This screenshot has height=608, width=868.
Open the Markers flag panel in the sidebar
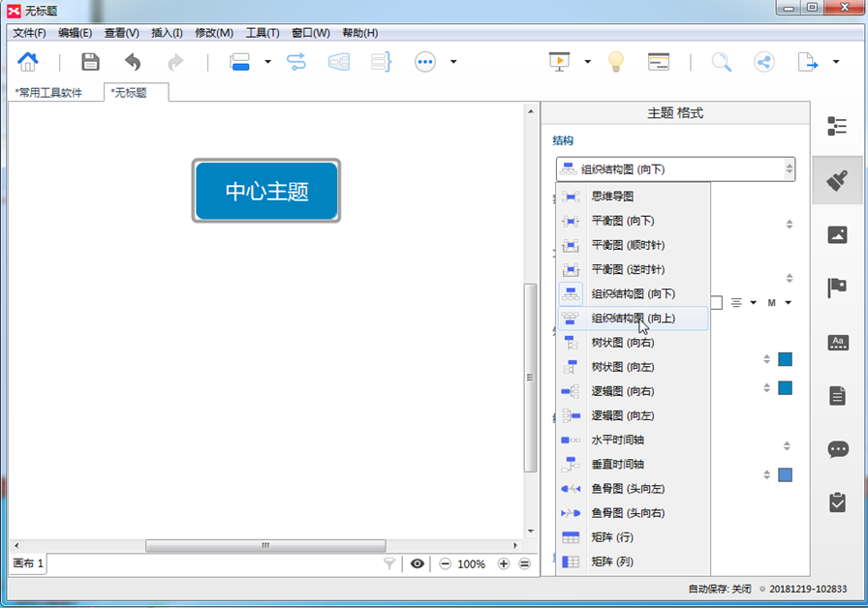[837, 288]
